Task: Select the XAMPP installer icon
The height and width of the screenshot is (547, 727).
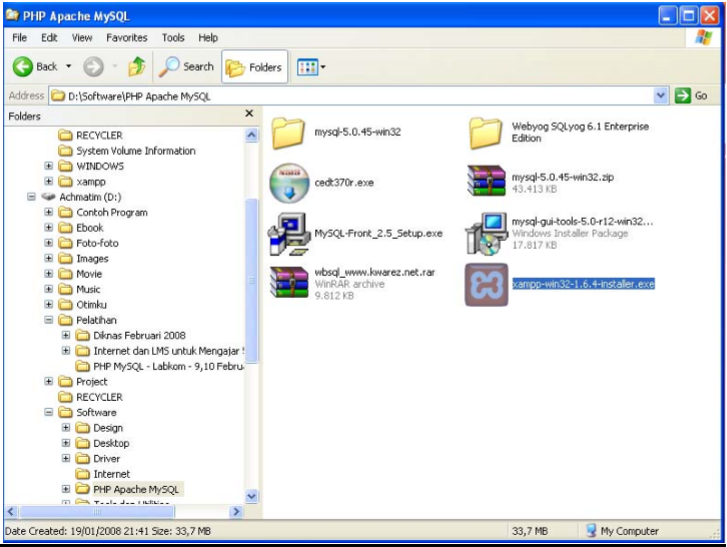Action: (x=486, y=285)
